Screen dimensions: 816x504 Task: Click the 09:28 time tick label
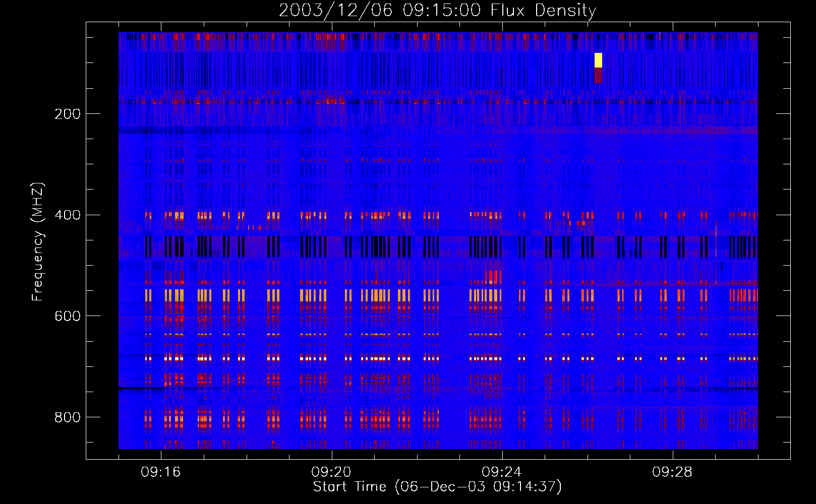click(x=672, y=472)
